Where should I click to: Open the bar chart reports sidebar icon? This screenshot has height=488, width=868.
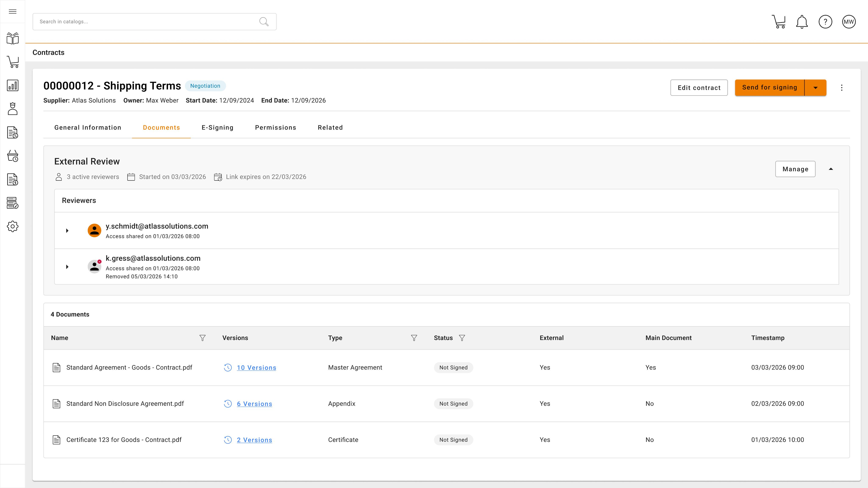(13, 86)
